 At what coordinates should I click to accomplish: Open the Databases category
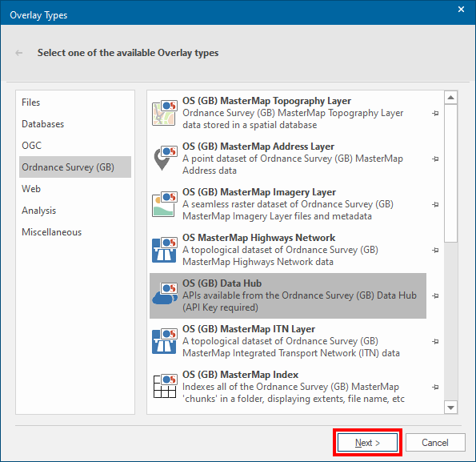pyautogui.click(x=75, y=124)
